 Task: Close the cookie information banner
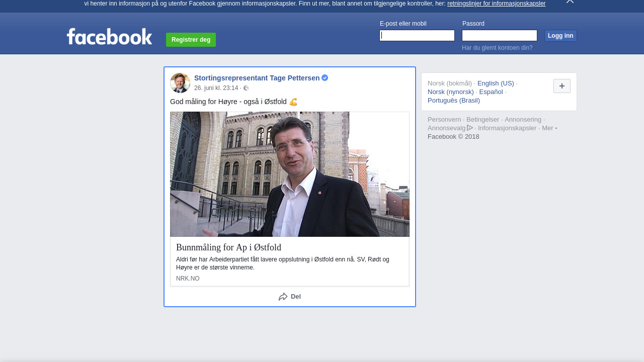click(570, 2)
